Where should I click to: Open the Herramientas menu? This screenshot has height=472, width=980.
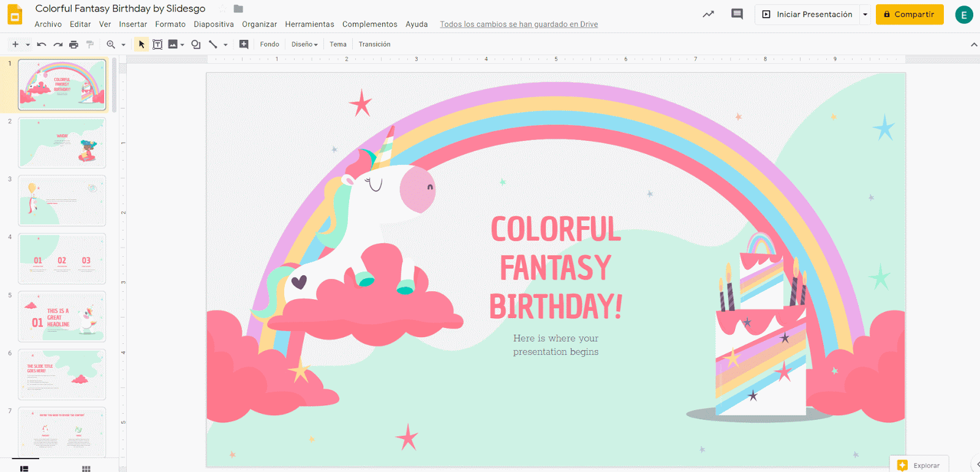coord(309,25)
